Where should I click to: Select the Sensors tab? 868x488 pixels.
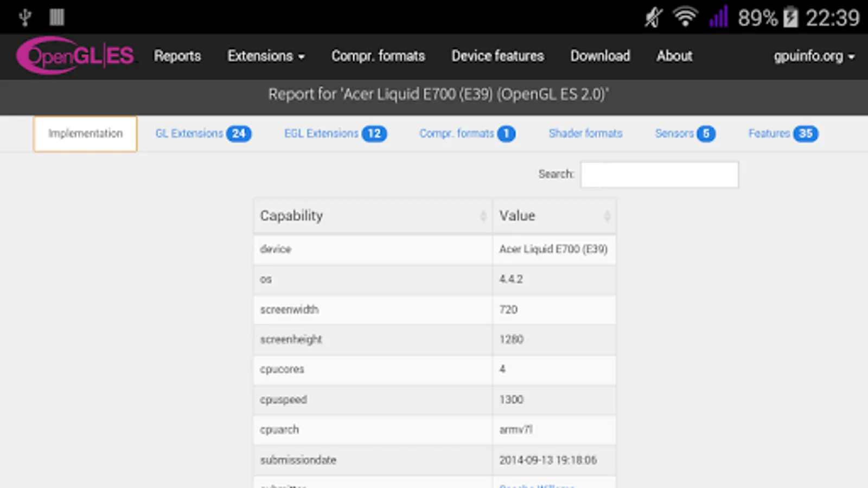tap(685, 133)
